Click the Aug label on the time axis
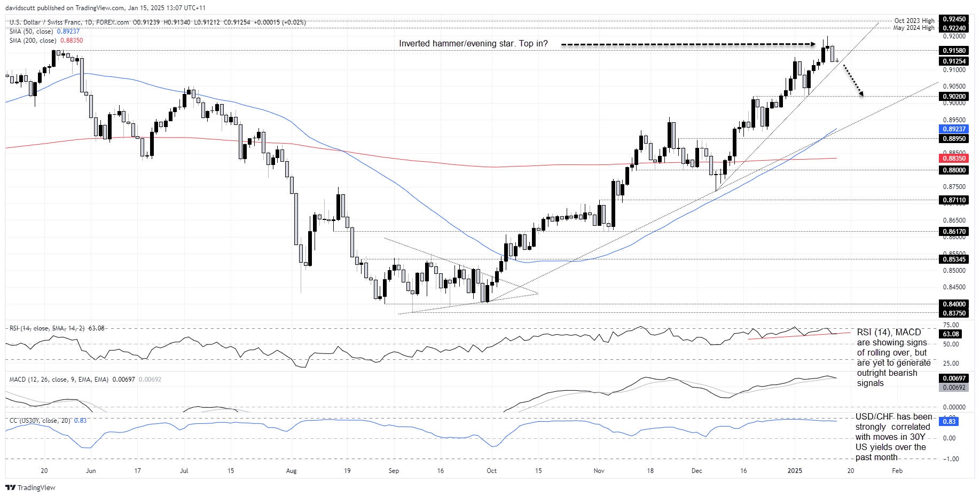This screenshot has width=980, height=497. click(x=291, y=471)
